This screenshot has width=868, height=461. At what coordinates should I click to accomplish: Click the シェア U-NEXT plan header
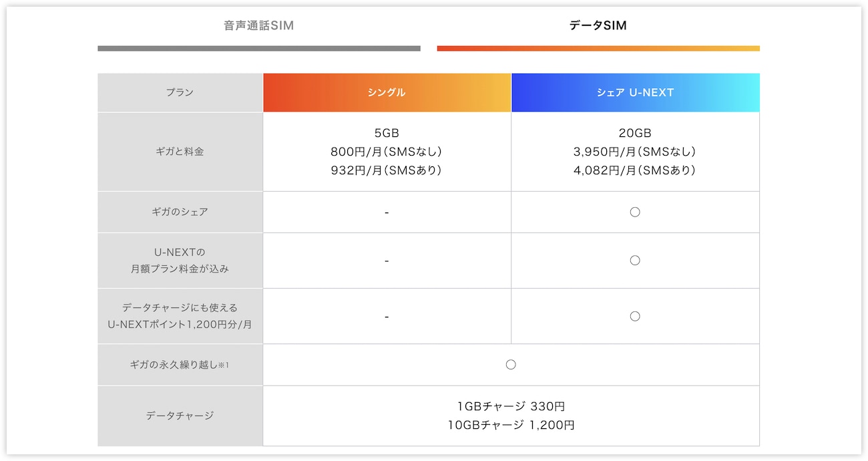pyautogui.click(x=635, y=93)
